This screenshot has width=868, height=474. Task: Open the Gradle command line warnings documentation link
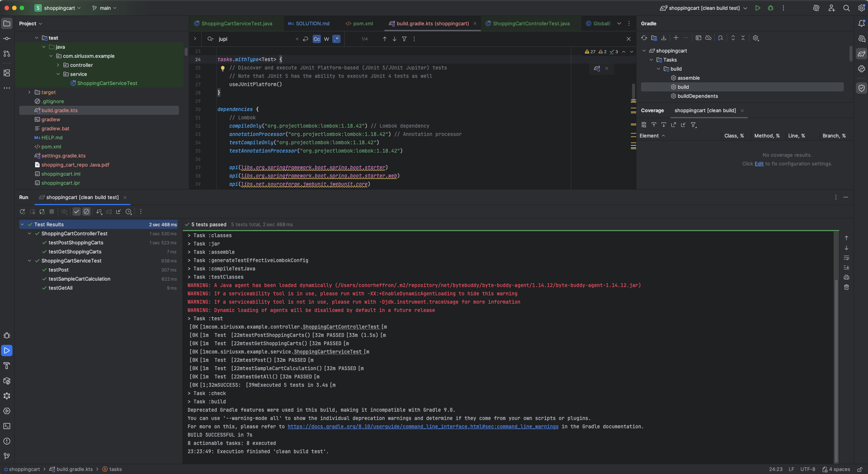(x=422, y=426)
